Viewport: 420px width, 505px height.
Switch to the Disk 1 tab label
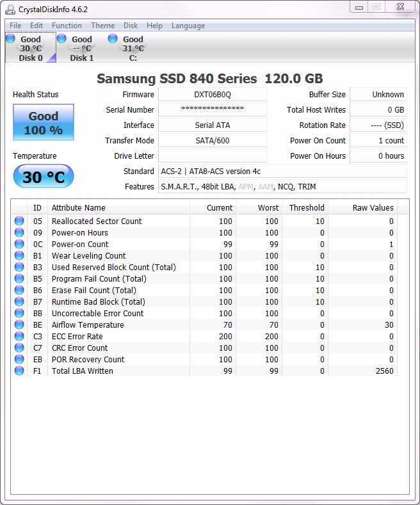(x=82, y=58)
